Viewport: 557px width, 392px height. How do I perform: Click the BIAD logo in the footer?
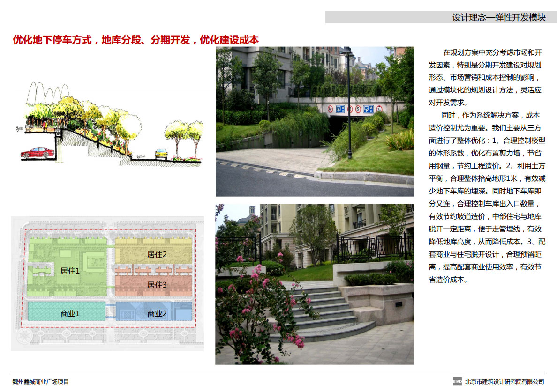[x=457, y=382]
